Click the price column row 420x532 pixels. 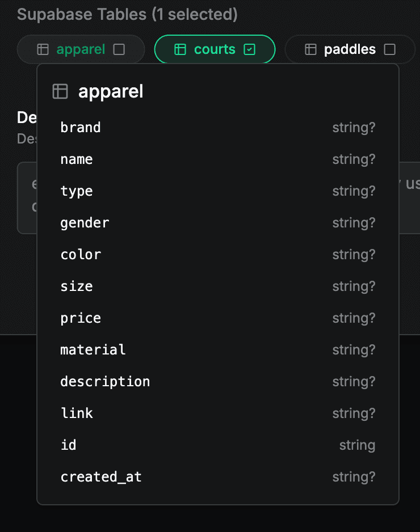(x=217, y=318)
